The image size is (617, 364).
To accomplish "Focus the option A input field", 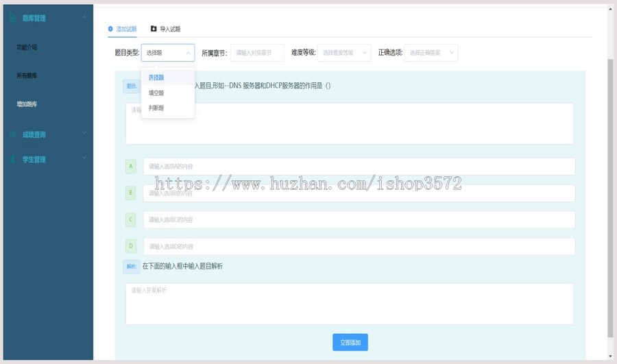I will [359, 167].
